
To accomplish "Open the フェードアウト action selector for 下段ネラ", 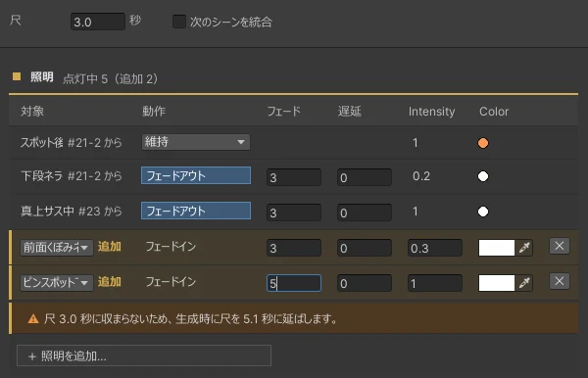I will (x=196, y=175).
